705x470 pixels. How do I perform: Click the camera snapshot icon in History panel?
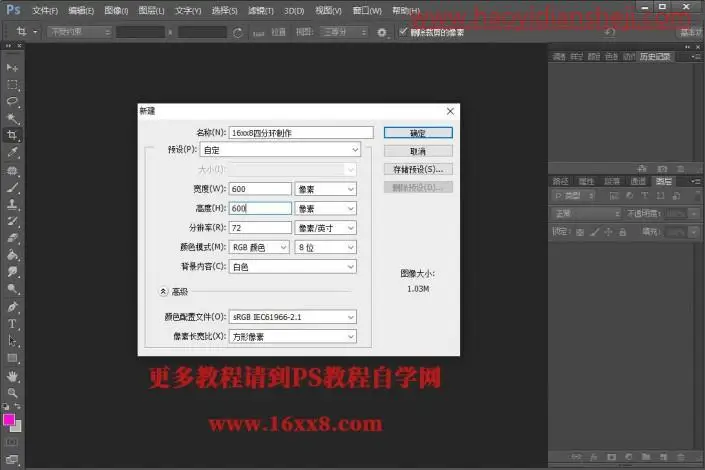tap(662, 169)
